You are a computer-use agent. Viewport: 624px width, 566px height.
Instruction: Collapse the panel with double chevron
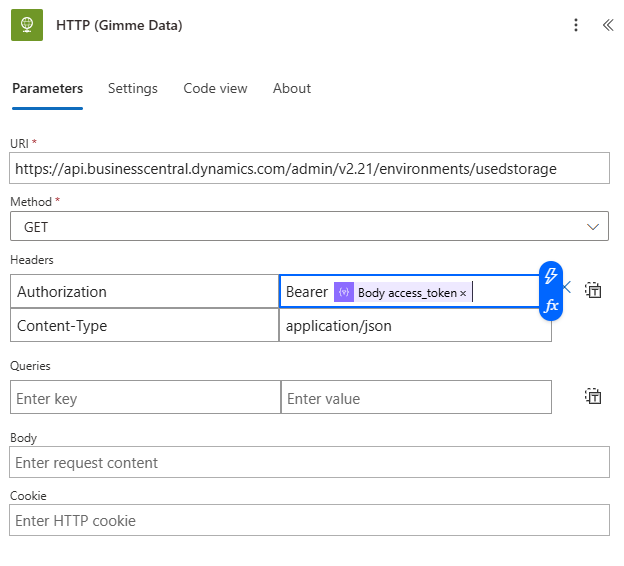[607, 25]
